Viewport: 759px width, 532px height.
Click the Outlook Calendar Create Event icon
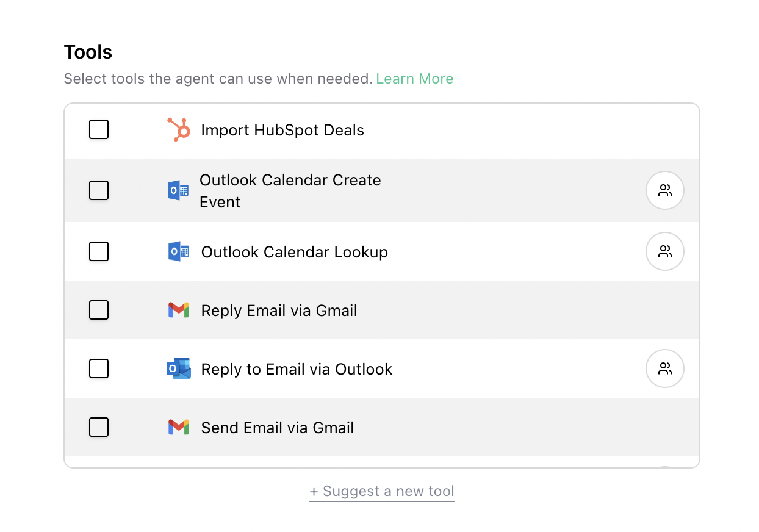pyautogui.click(x=178, y=191)
